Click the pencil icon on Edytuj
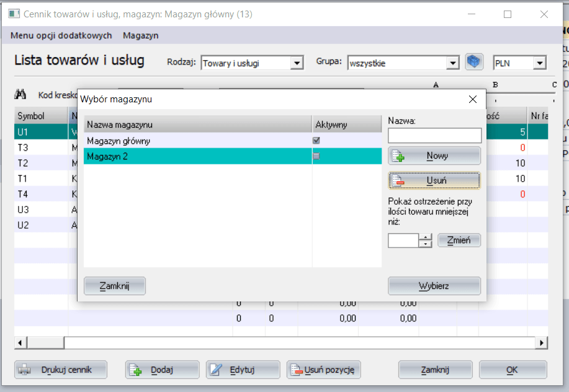Screen dimensions: 569x392 pos(216,370)
